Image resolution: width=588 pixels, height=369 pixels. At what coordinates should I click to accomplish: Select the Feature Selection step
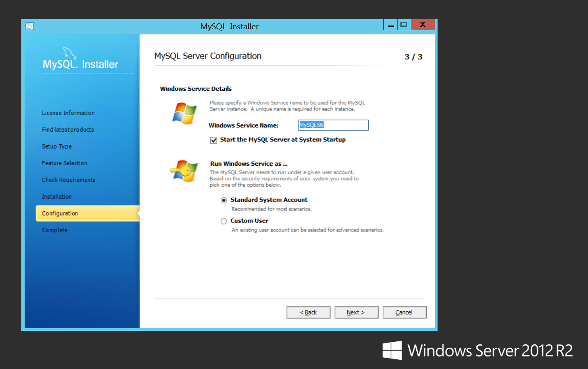tap(65, 163)
